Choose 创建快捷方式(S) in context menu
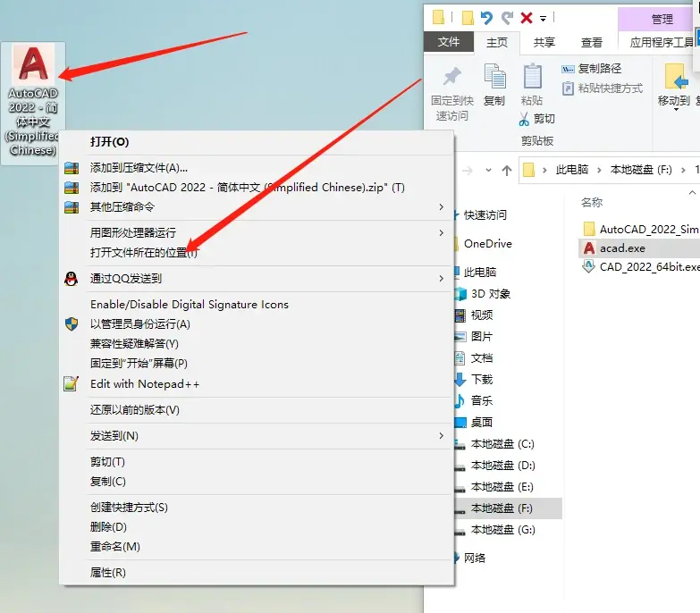This screenshot has height=613, width=700. (257, 508)
